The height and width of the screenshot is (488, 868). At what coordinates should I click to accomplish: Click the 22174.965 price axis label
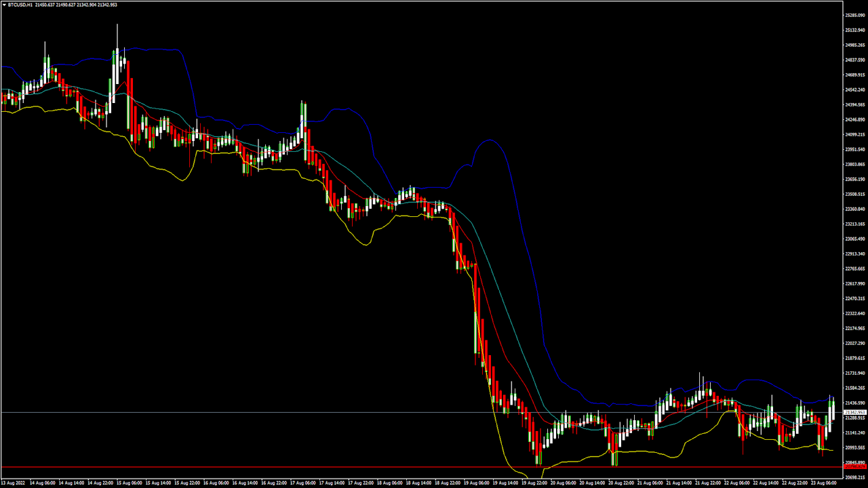(856, 328)
